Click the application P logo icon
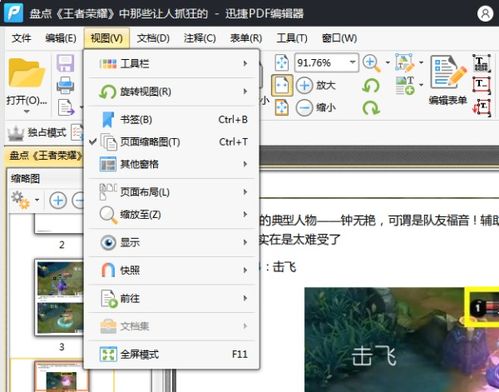The height and width of the screenshot is (392, 499). pyautogui.click(x=14, y=13)
